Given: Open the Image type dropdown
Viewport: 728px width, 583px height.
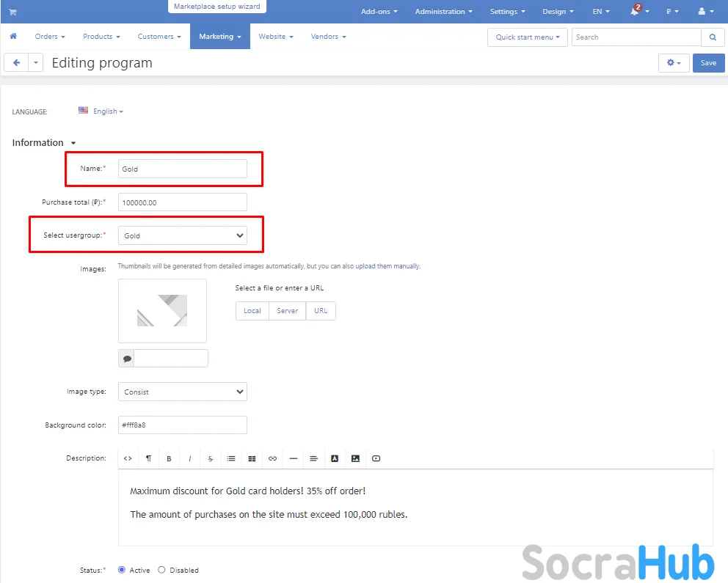Looking at the screenshot, I should pos(183,392).
